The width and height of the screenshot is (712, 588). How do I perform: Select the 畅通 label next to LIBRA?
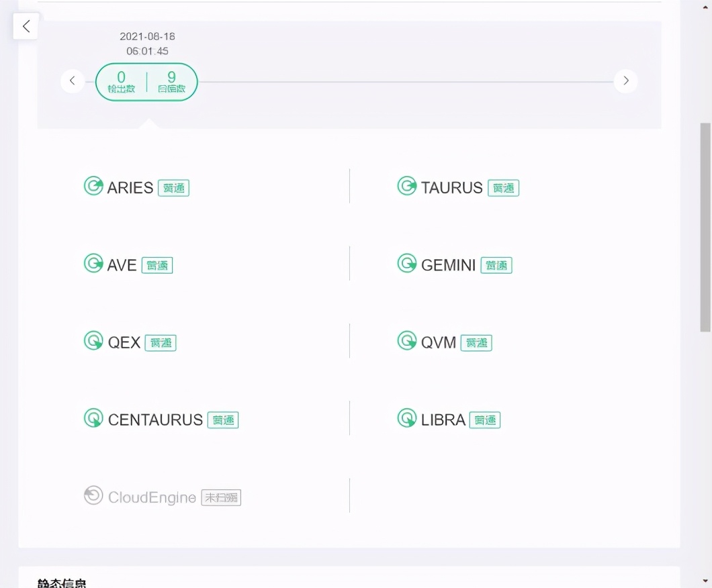pyautogui.click(x=485, y=420)
